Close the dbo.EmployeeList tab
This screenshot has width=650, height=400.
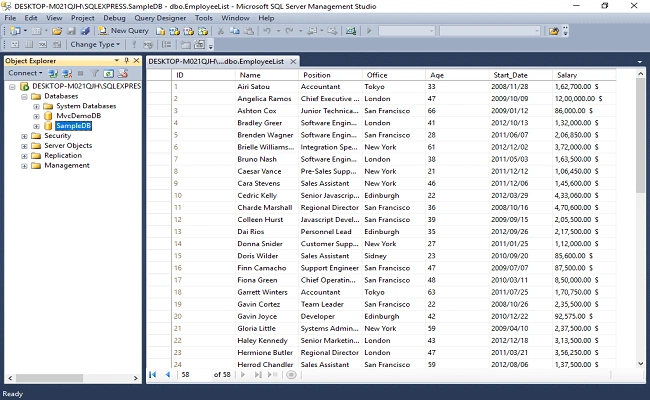point(293,61)
